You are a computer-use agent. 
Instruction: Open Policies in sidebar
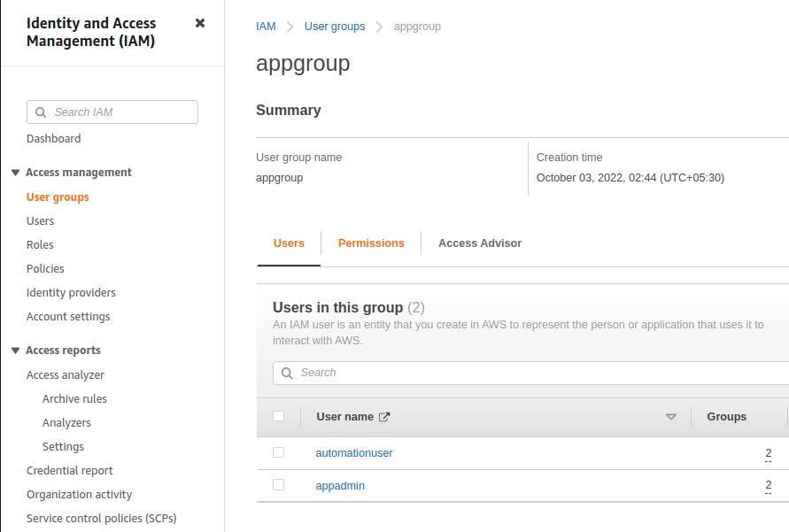click(45, 269)
